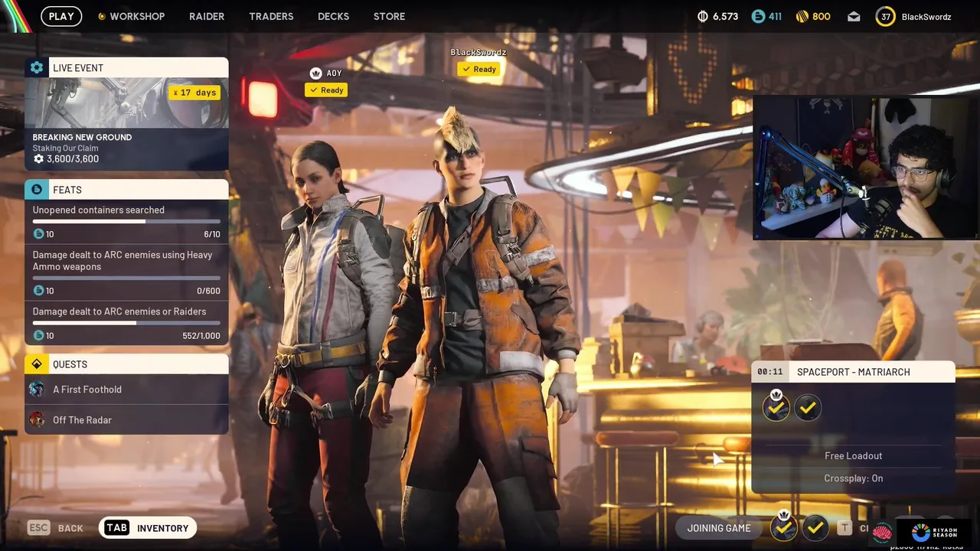Open BlackSwordz profile name in top bar
Viewport: 980px width, 551px height.
pyautogui.click(x=926, y=16)
